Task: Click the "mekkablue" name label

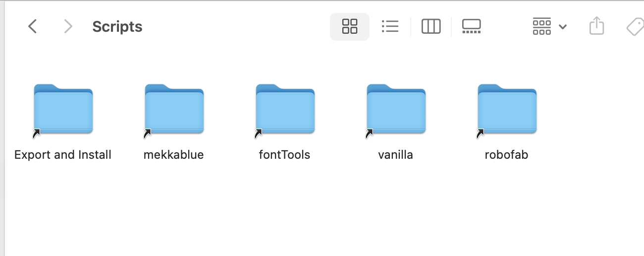Action: [174, 155]
